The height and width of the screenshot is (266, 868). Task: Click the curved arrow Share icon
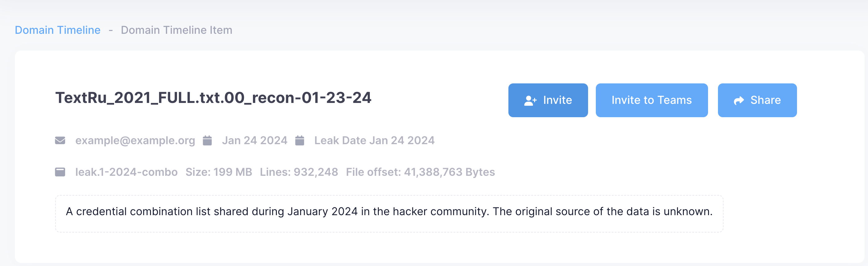click(739, 100)
